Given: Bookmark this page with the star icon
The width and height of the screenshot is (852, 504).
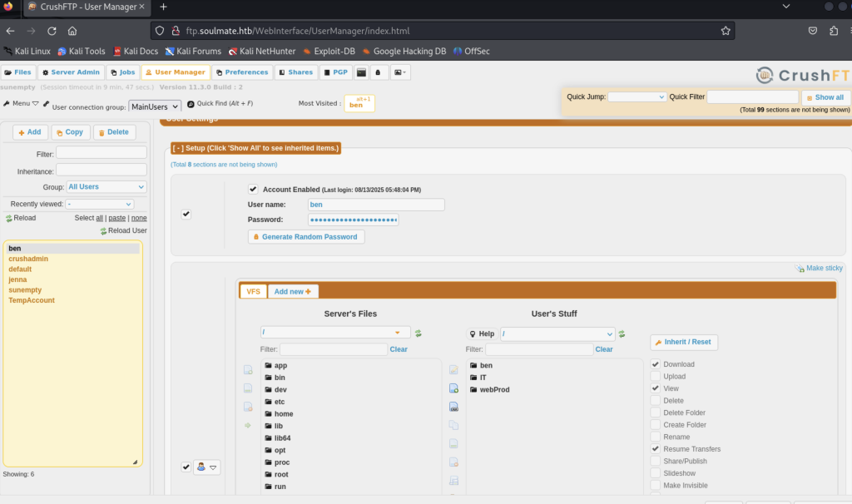Looking at the screenshot, I should [726, 31].
